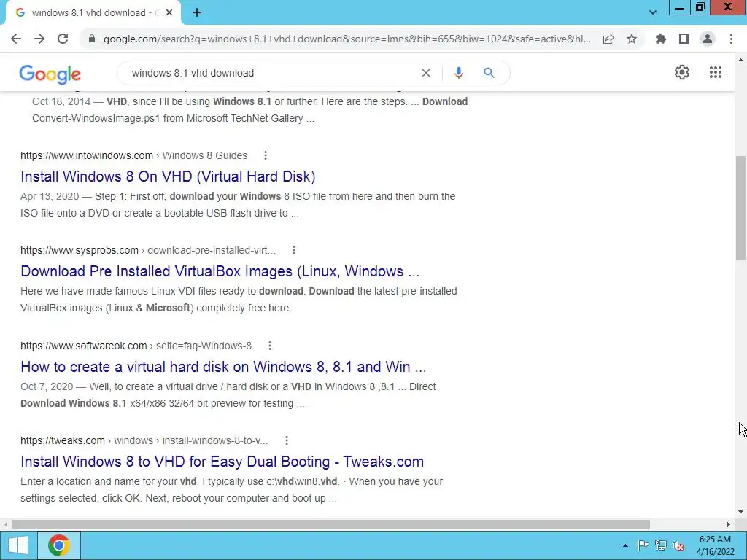Image resolution: width=747 pixels, height=560 pixels.
Task: Show hidden system tray icons
Action: pyautogui.click(x=625, y=545)
